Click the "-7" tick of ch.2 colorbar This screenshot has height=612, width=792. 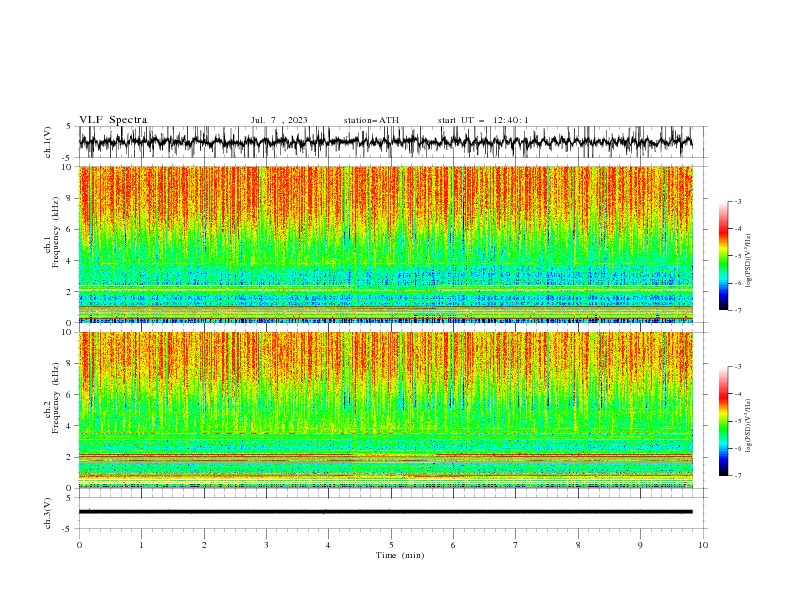tap(738, 476)
